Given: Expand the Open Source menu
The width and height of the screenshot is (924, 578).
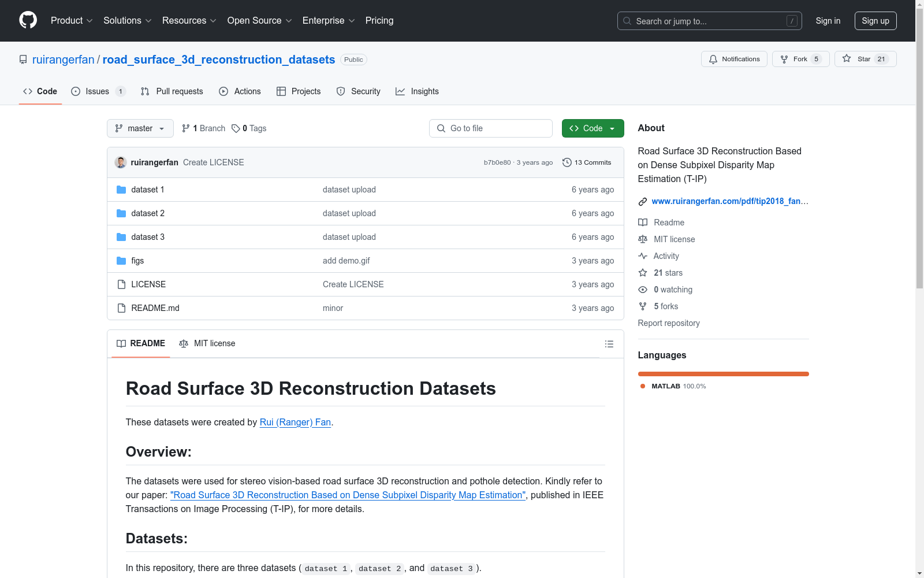Looking at the screenshot, I should tap(260, 21).
